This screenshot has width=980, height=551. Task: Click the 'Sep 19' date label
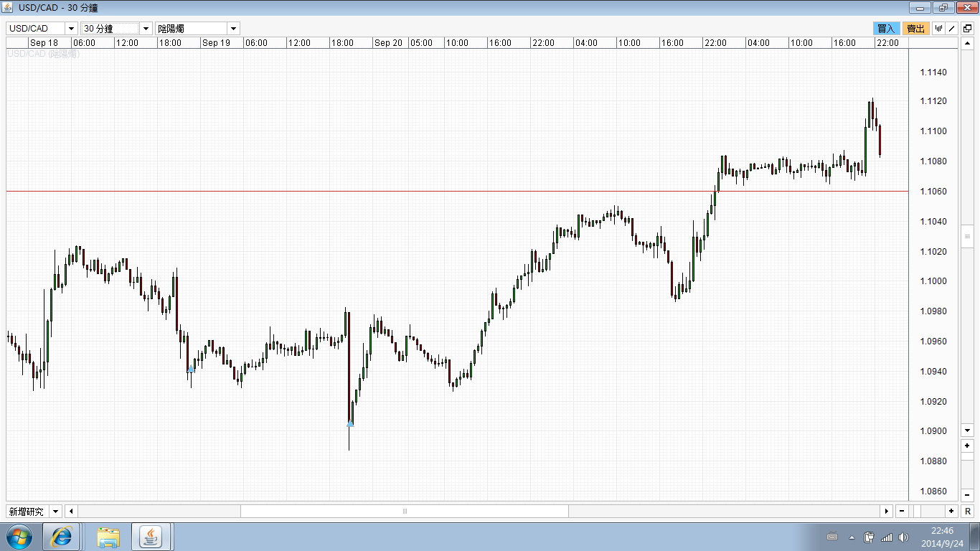coord(216,43)
